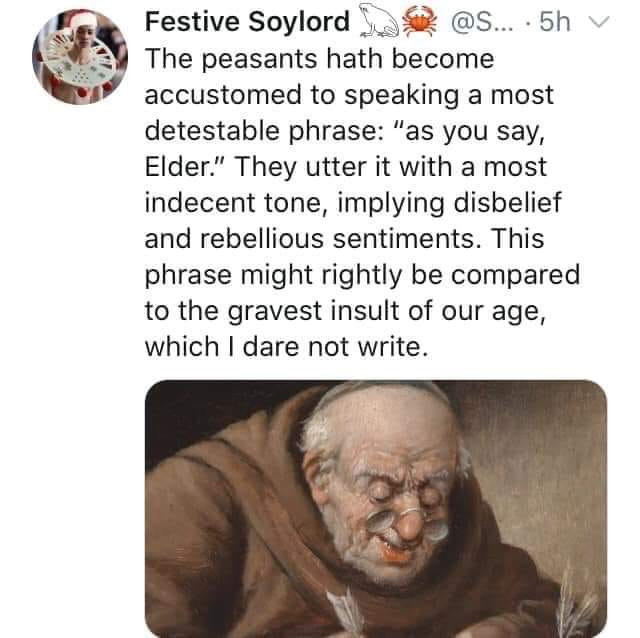The width and height of the screenshot is (640, 638).
Task: Open Festive Soylord's profile avatar
Action: pos(79,62)
